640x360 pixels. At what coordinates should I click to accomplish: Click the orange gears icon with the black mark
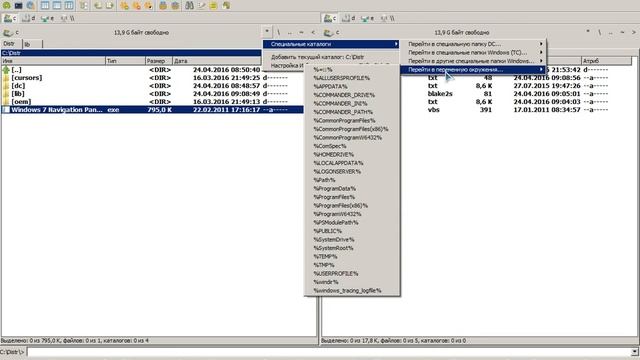click(x=149, y=5)
